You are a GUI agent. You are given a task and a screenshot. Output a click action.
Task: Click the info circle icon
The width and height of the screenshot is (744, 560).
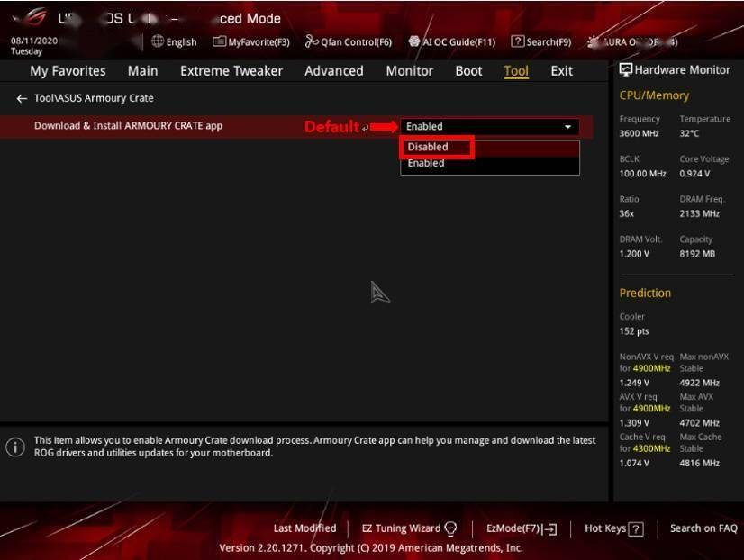point(15,447)
